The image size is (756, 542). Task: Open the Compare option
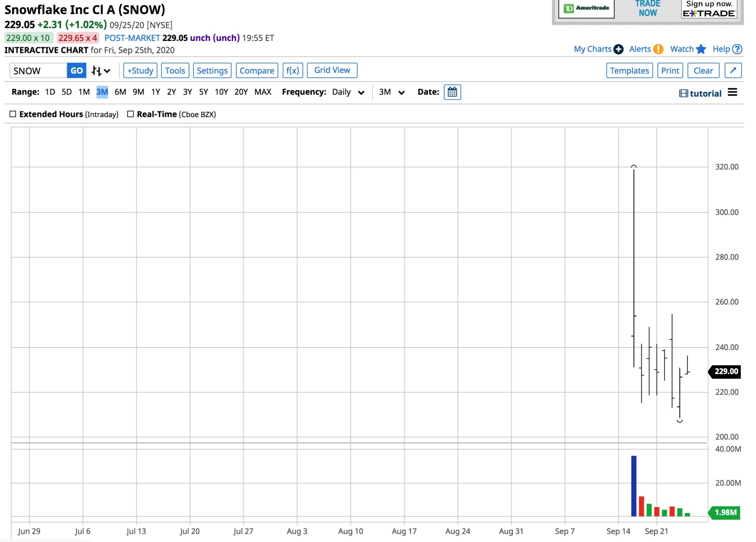tap(257, 71)
